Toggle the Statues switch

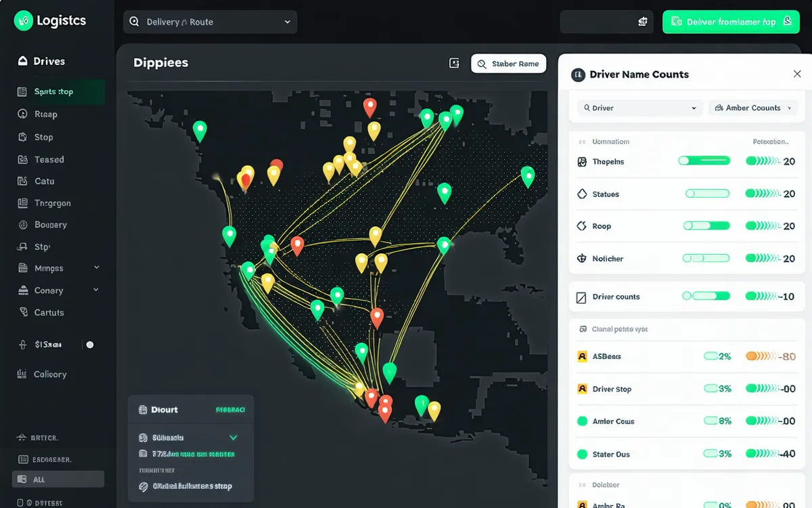click(x=707, y=194)
